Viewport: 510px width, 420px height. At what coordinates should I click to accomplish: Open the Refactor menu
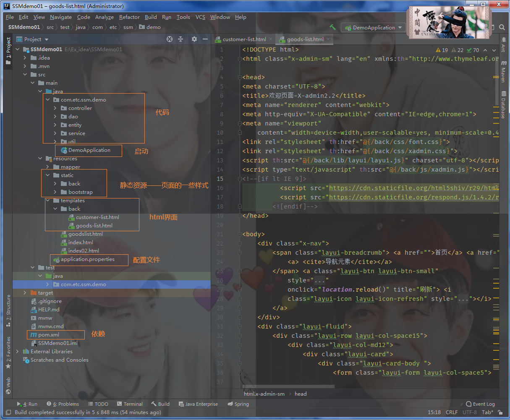[x=129, y=17]
